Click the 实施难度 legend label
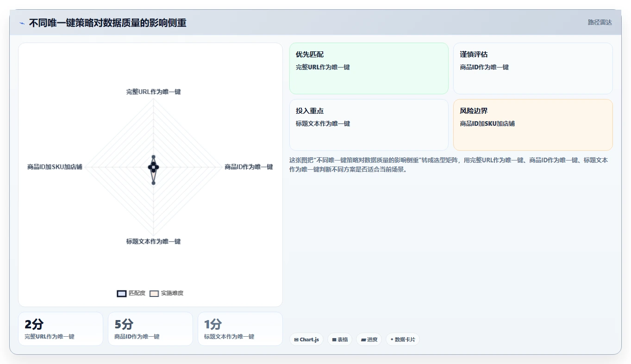Screen dimensions: 631x364 (172, 293)
